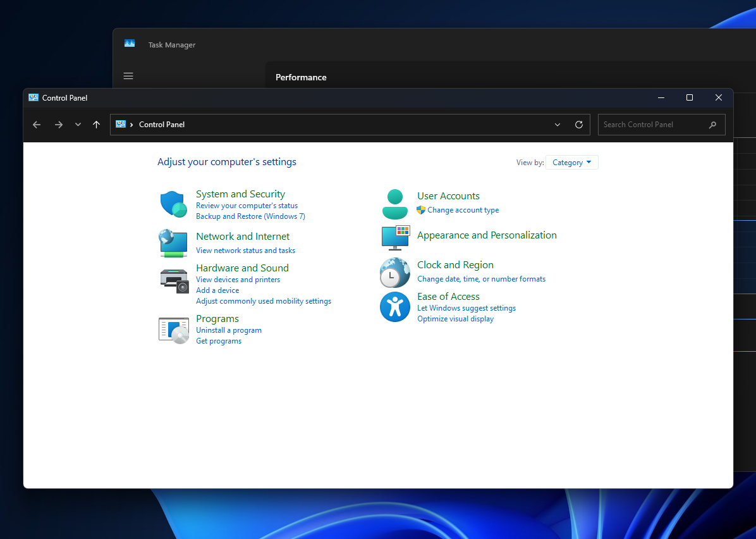Close the Control Panel window

719,97
